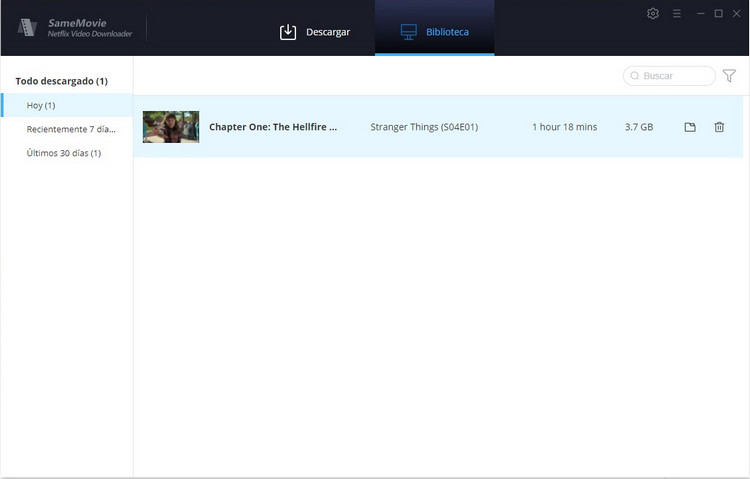Close the SameMovie application window
Viewport: 750px width, 479px height.
[x=736, y=14]
